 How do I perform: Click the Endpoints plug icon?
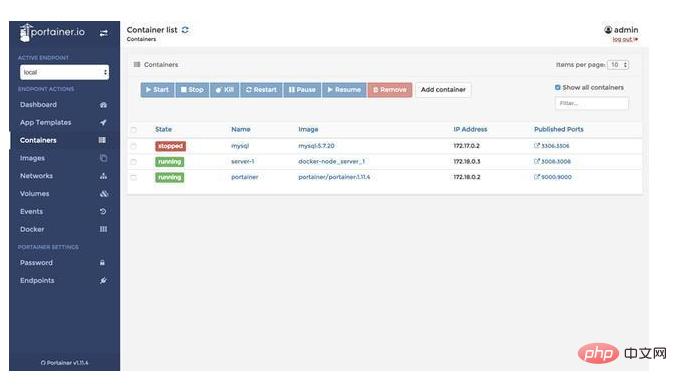(103, 281)
